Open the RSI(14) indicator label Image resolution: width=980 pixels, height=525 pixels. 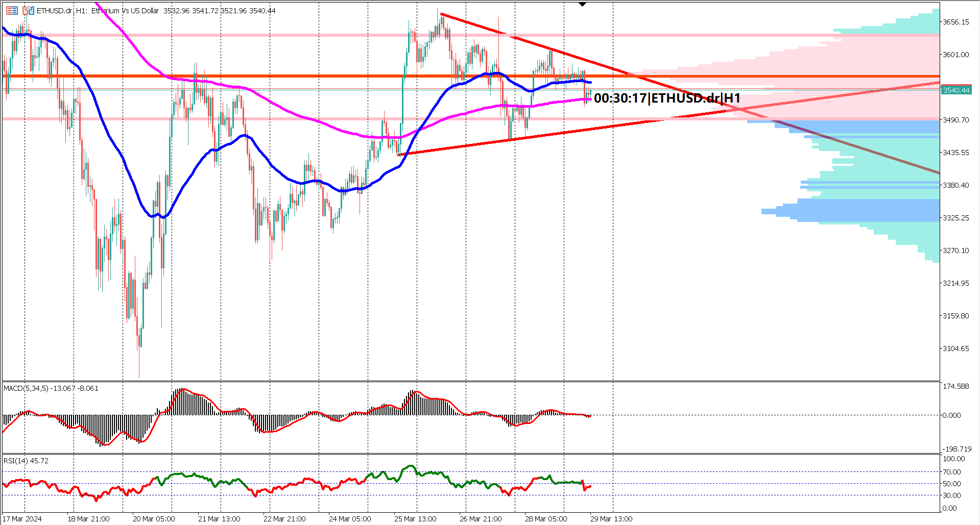coord(16,460)
